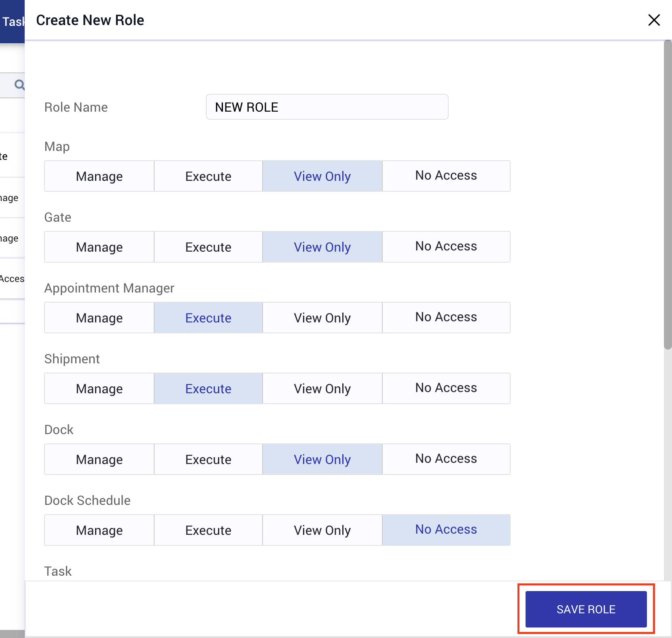Select Manage permission for Shipment
The image size is (672, 638).
tap(99, 388)
